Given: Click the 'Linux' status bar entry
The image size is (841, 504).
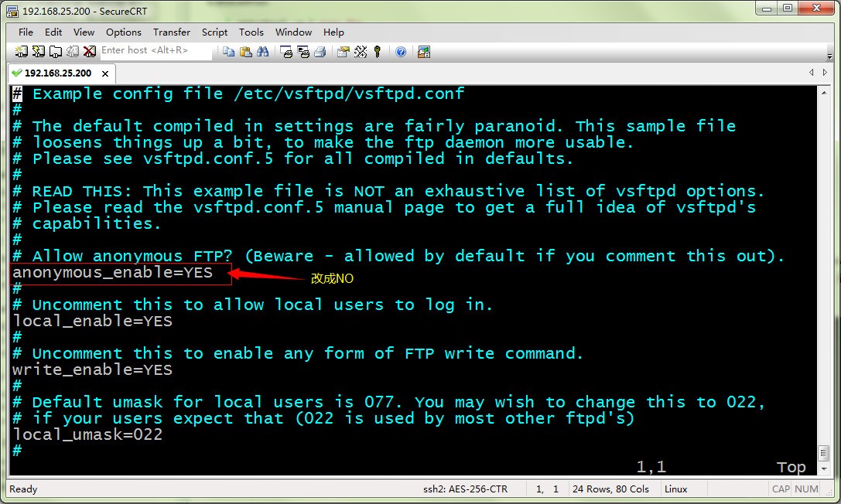Looking at the screenshot, I should point(675,489).
